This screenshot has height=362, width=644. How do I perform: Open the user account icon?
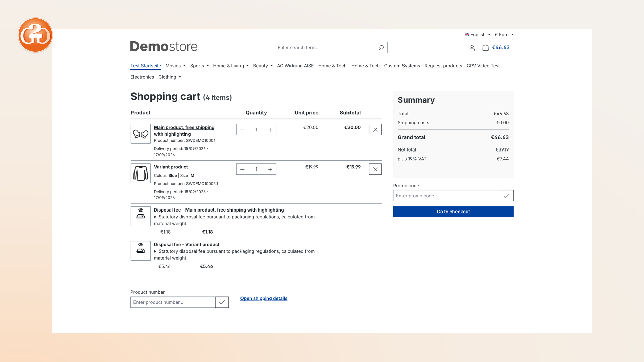472,48
